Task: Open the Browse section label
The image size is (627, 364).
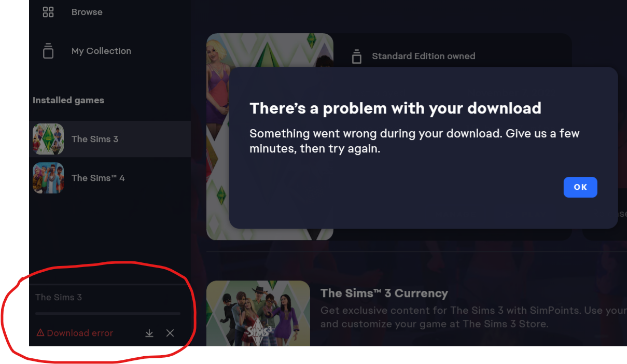Action: [x=87, y=12]
